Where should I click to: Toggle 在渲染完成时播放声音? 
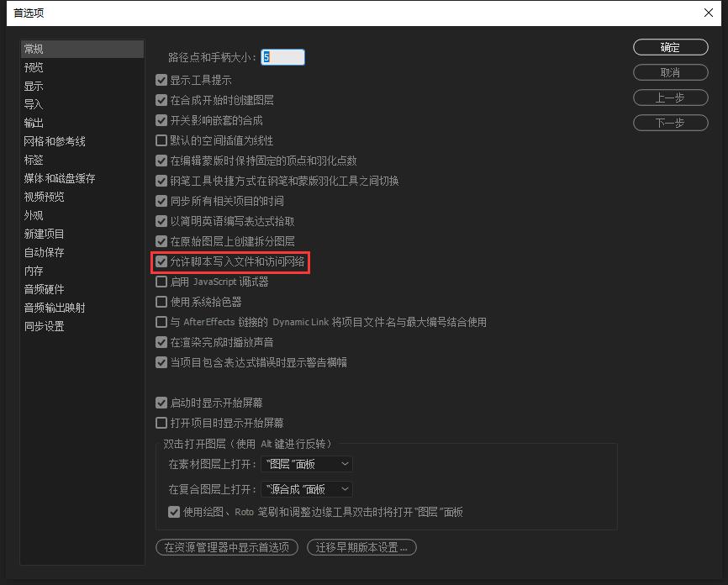161,342
